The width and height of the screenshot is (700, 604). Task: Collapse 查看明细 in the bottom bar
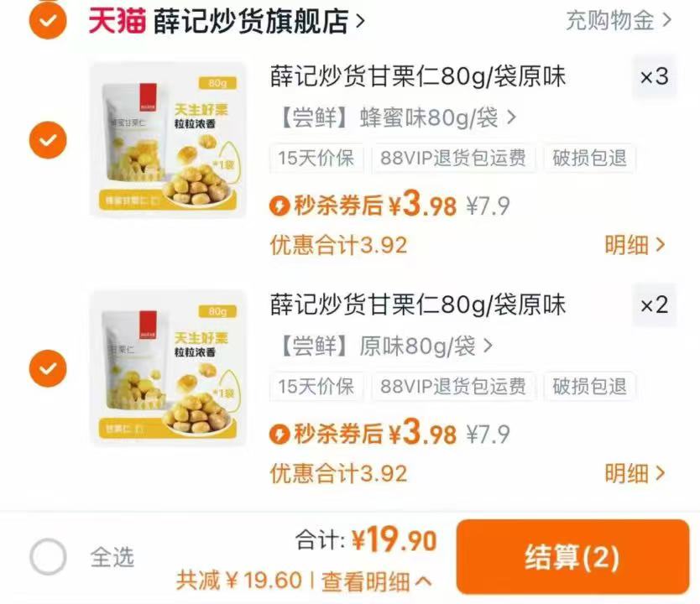click(376, 581)
